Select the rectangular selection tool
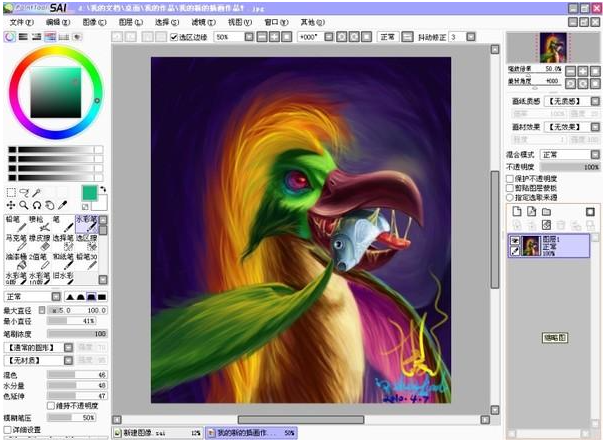This screenshot has height=443, width=606. coord(11,192)
